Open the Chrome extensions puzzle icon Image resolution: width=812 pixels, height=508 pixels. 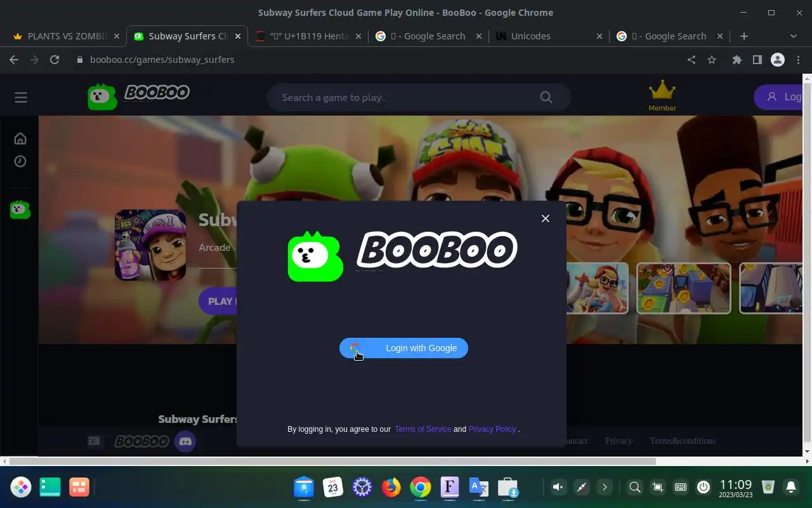click(x=737, y=60)
